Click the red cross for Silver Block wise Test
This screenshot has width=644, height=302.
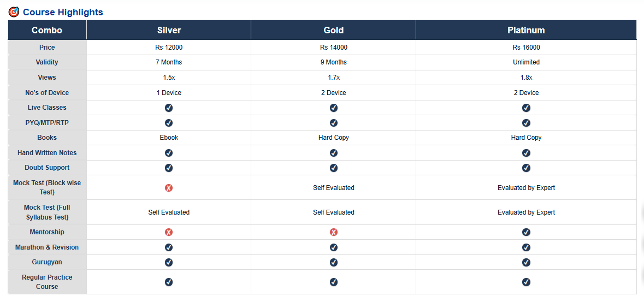(169, 188)
